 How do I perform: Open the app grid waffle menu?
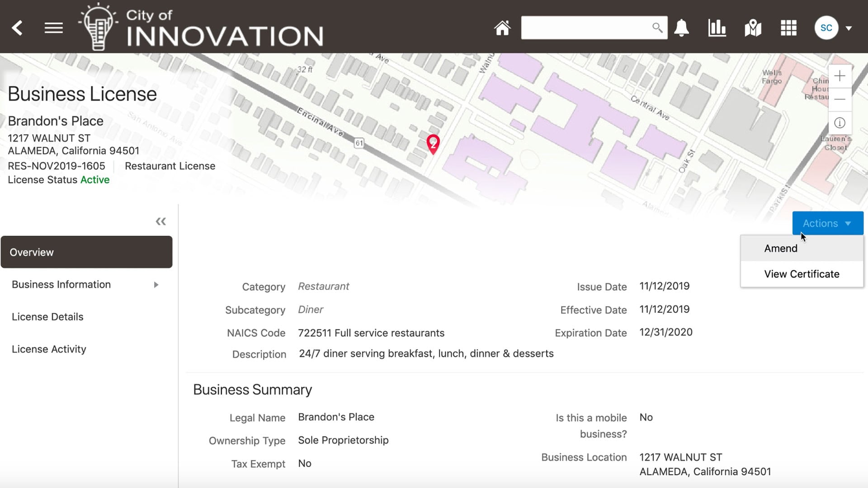click(x=788, y=28)
